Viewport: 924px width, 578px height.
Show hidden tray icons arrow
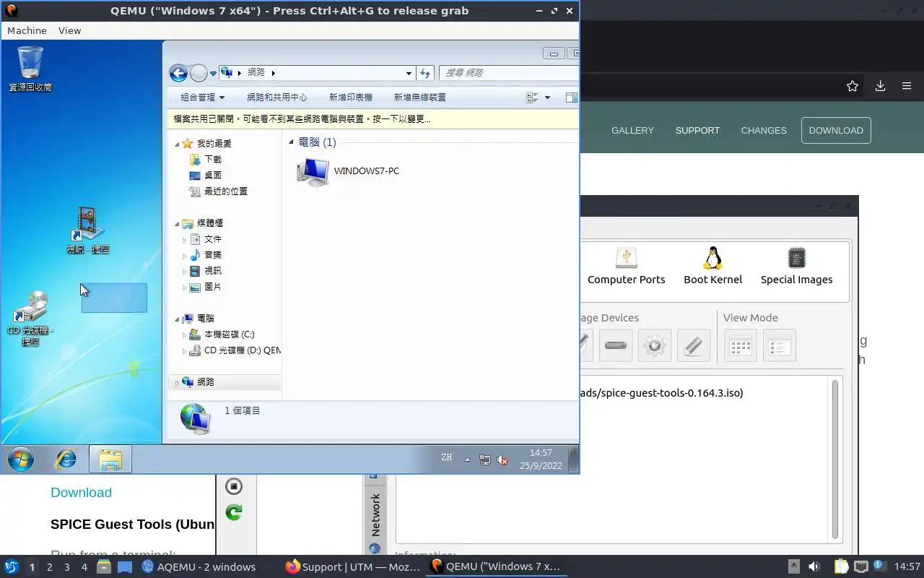tap(467, 460)
